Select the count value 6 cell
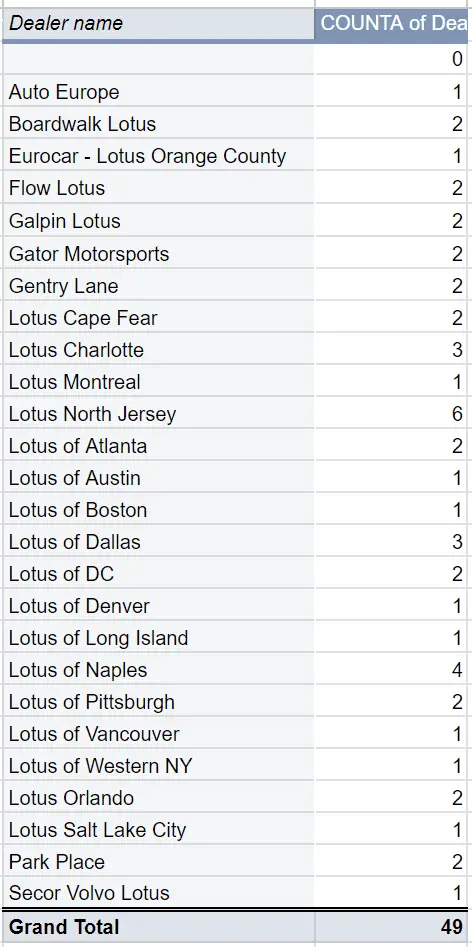472x947 pixels. tap(394, 414)
